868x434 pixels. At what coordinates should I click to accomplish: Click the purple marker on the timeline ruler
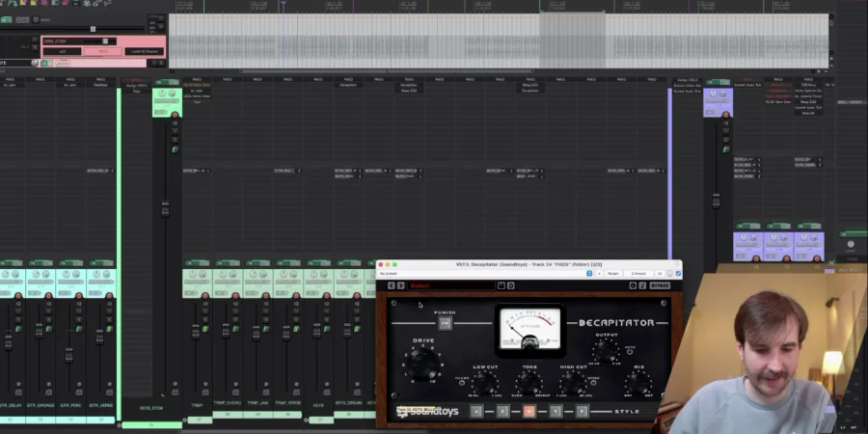click(284, 5)
